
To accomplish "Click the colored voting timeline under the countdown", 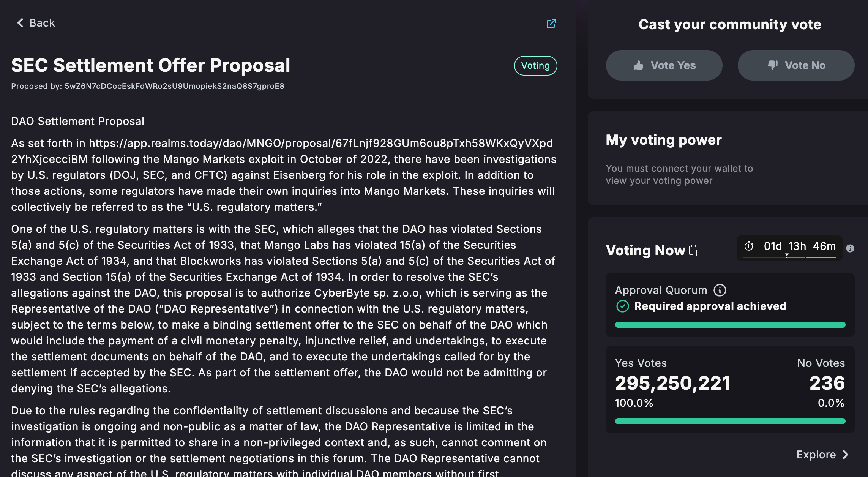I will (789, 257).
